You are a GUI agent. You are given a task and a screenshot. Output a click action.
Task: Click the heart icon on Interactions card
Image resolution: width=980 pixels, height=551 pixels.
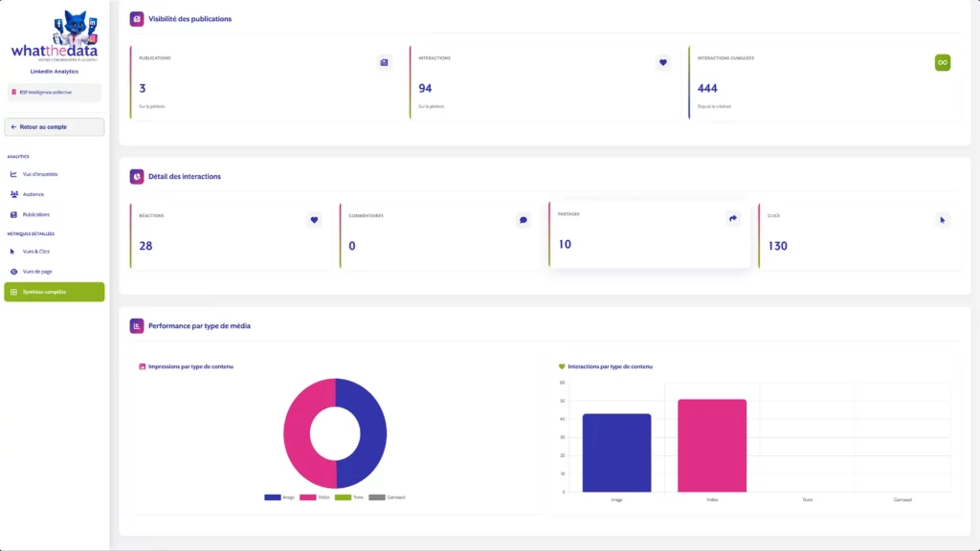[663, 63]
